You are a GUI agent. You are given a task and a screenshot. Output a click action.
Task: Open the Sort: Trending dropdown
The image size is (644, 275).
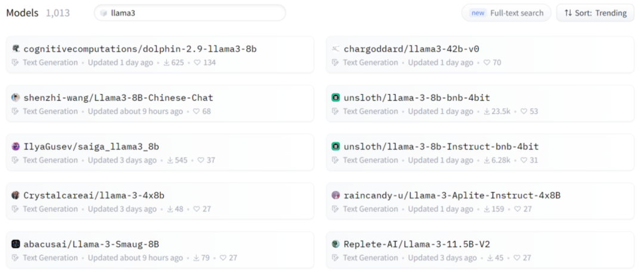coord(595,12)
